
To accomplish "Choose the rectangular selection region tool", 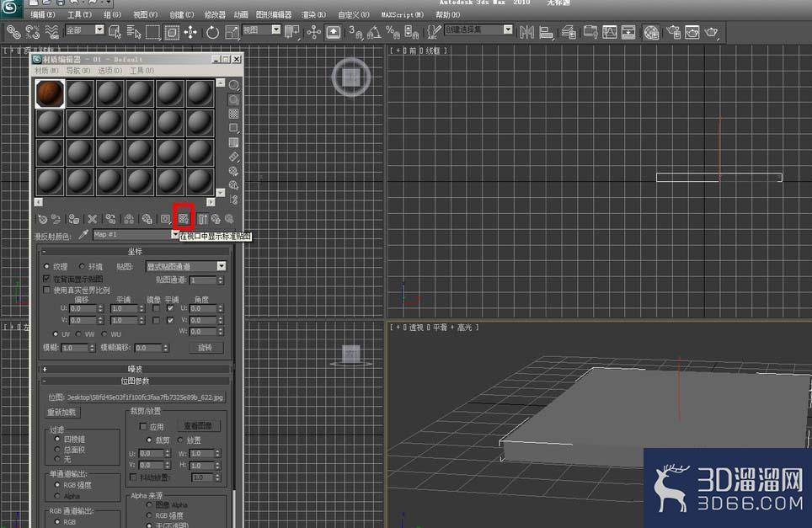I will 152,33.
